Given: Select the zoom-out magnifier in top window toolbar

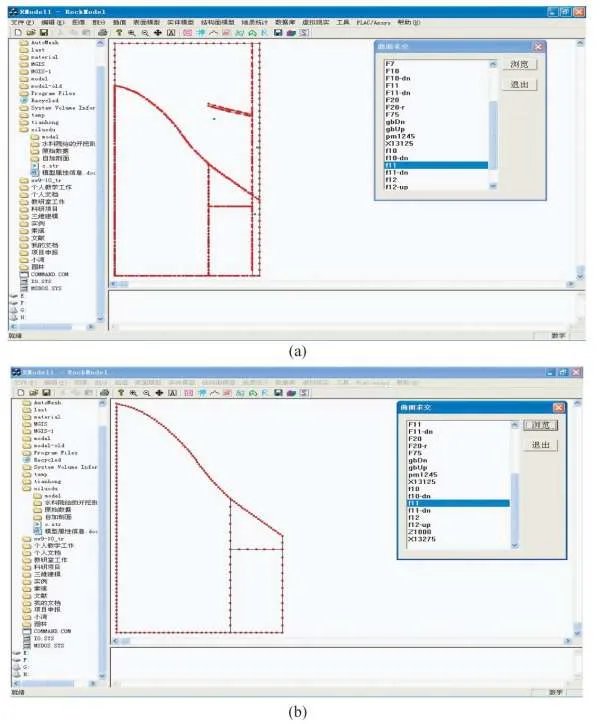Looking at the screenshot, I should (145, 32).
